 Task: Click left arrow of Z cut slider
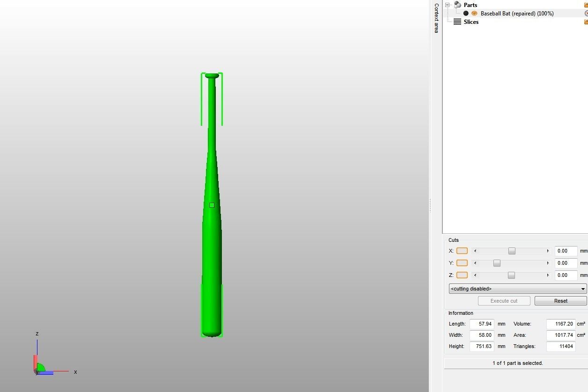(x=475, y=275)
